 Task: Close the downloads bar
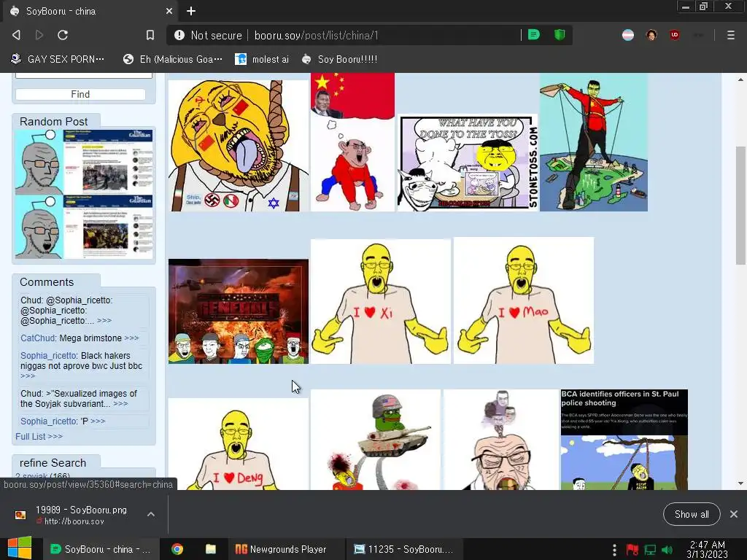click(x=734, y=514)
